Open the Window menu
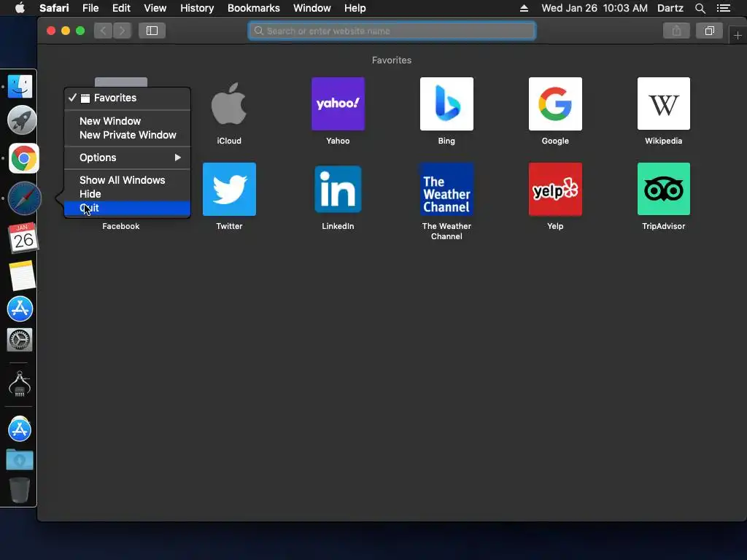Image resolution: width=747 pixels, height=560 pixels. 312,8
